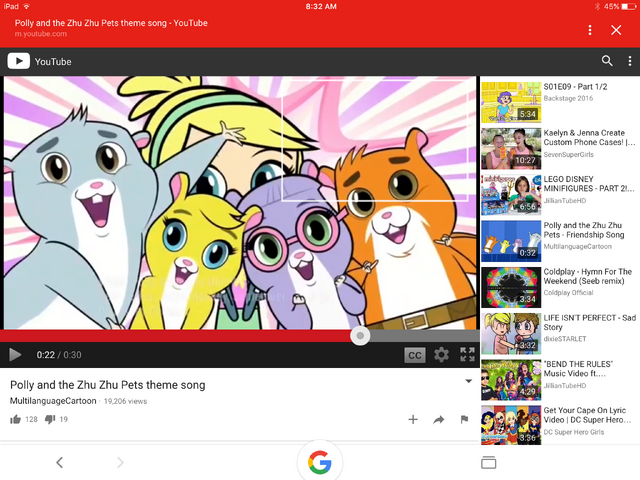
Task: Open LEGO DISNEY MINIFIGURES video thumbnail
Action: [511, 195]
